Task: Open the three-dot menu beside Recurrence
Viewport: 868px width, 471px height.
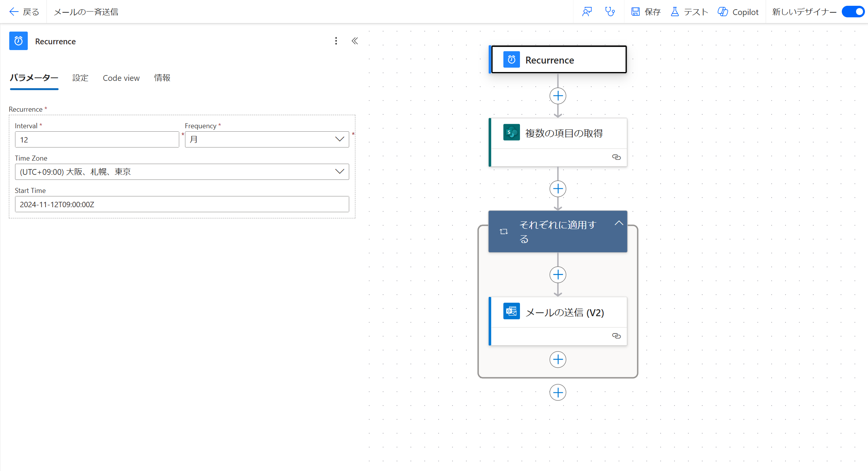Action: coord(336,41)
